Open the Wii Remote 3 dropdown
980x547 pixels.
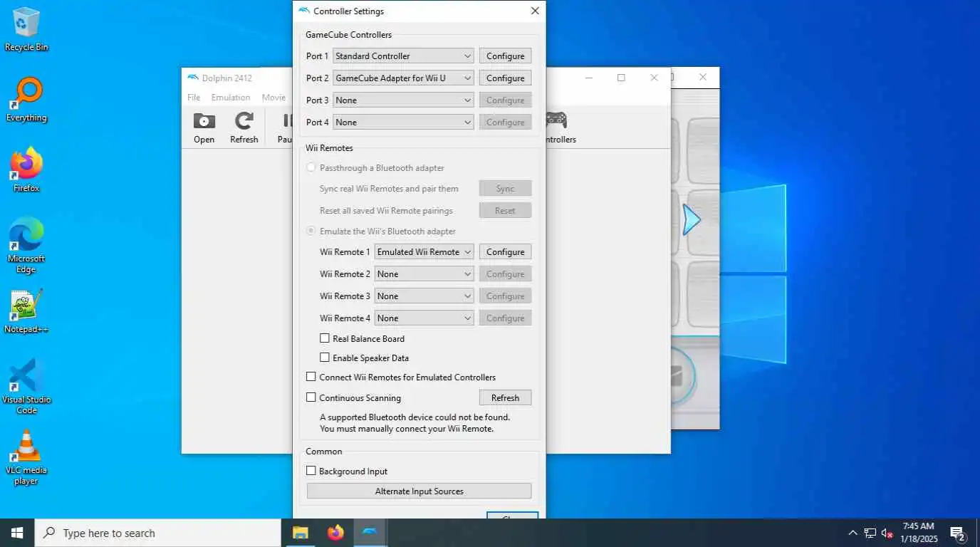424,296
